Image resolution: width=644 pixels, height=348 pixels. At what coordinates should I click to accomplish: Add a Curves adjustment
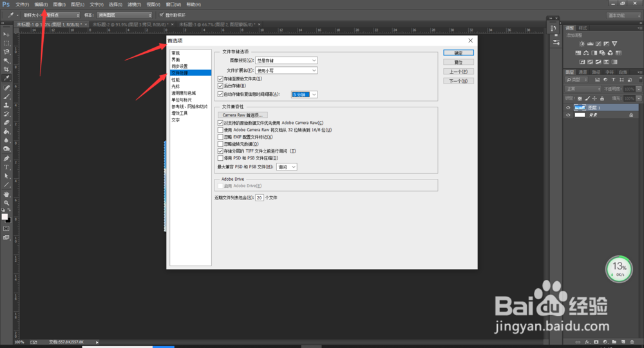coord(598,44)
